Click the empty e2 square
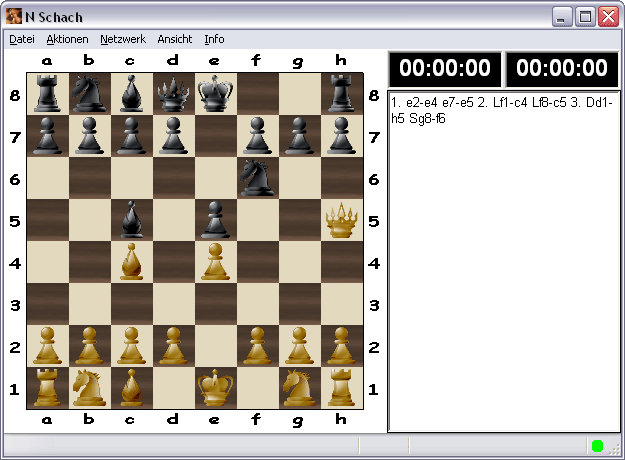The image size is (625, 460). click(x=215, y=346)
